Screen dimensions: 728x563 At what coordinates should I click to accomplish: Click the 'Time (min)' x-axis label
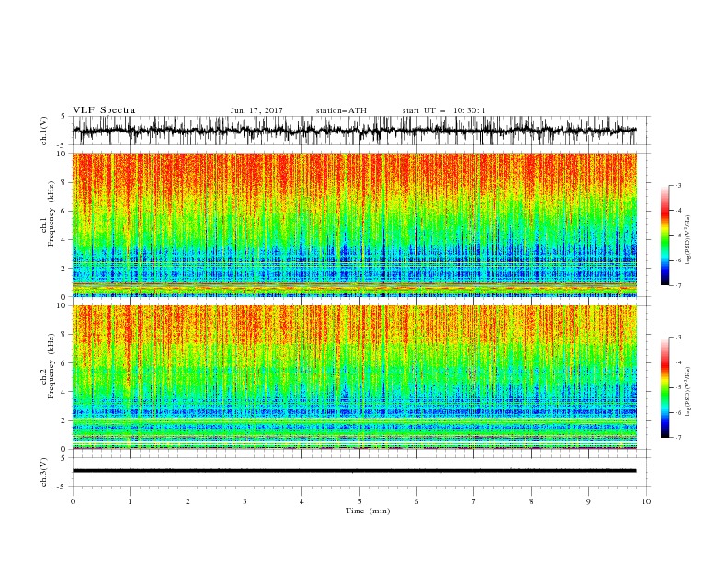point(368,511)
